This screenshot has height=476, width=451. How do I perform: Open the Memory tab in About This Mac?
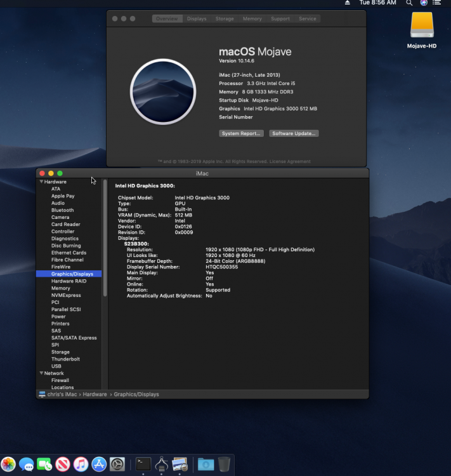click(x=252, y=19)
